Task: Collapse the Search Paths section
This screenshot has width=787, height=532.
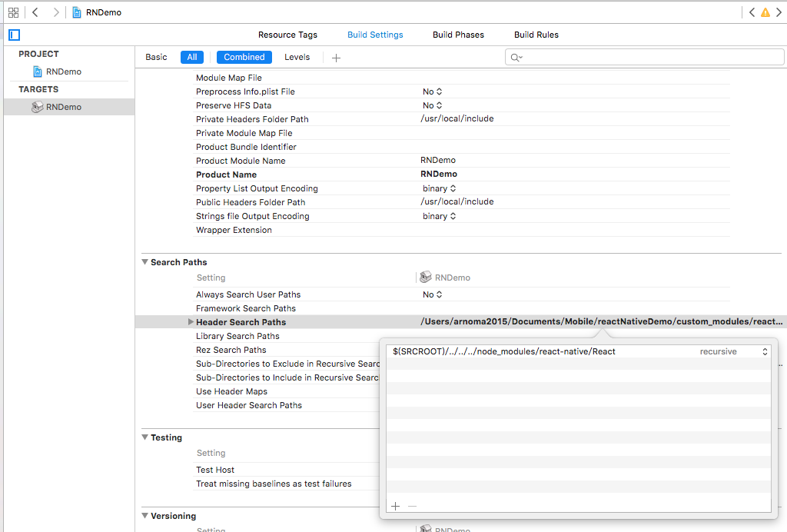Action: pos(144,262)
